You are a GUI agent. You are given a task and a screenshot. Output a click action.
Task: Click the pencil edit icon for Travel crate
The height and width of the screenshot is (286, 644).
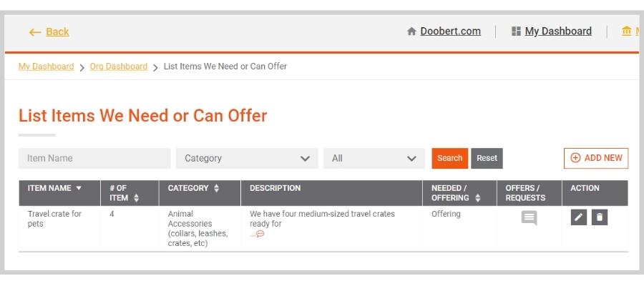coord(578,217)
